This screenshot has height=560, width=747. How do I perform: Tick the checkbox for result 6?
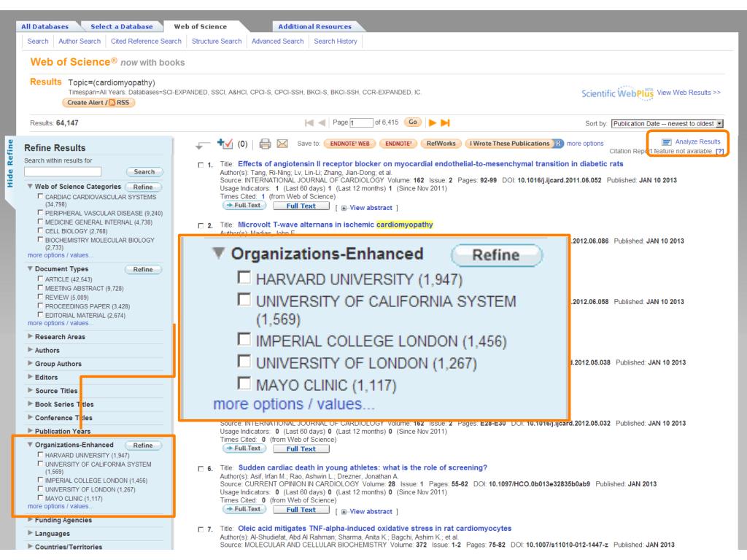point(201,469)
